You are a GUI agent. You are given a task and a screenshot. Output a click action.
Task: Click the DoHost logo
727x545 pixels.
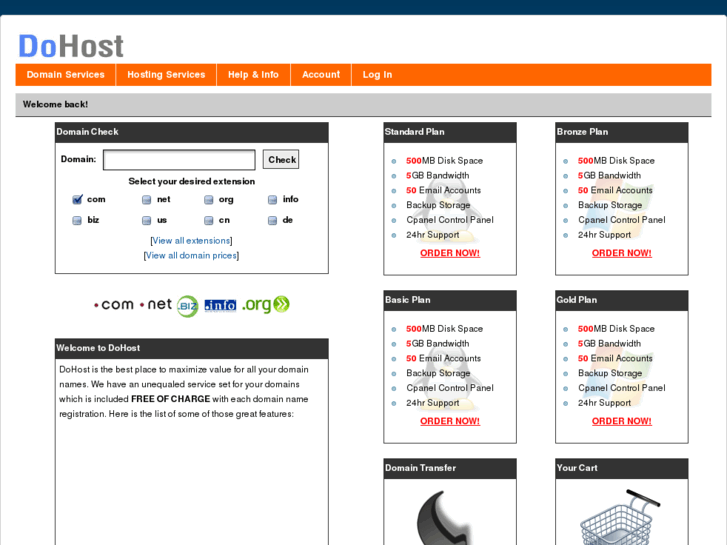click(71, 46)
